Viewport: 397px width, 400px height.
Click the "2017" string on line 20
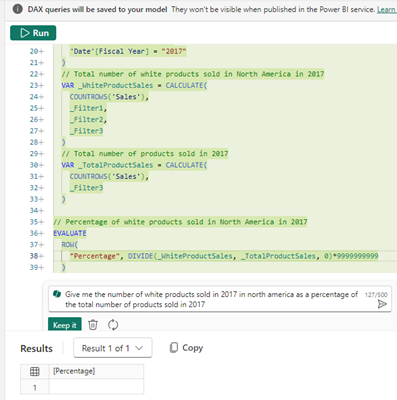tap(174, 51)
